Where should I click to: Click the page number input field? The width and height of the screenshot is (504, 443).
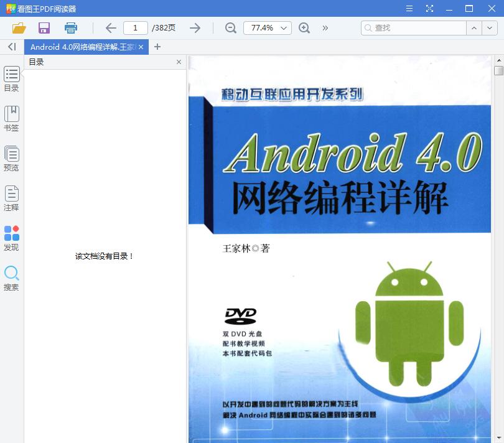(135, 28)
